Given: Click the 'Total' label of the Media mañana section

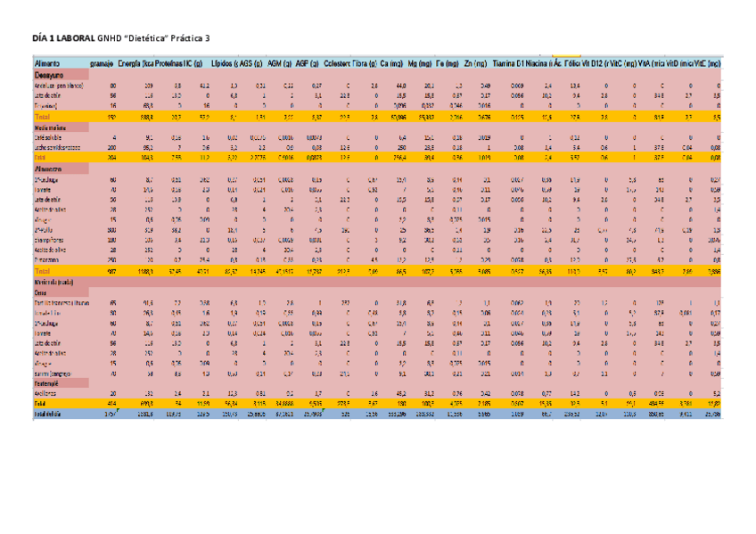Looking at the screenshot, I should point(40,158).
